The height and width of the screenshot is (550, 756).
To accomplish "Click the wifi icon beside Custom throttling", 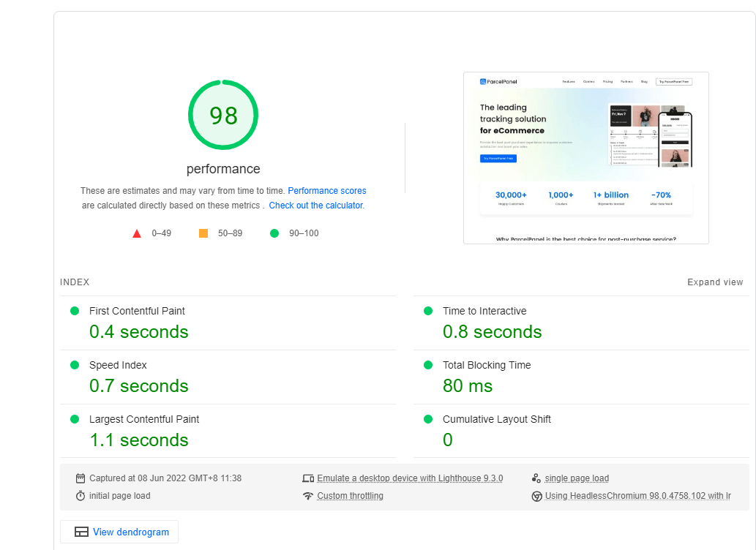I will (308, 496).
